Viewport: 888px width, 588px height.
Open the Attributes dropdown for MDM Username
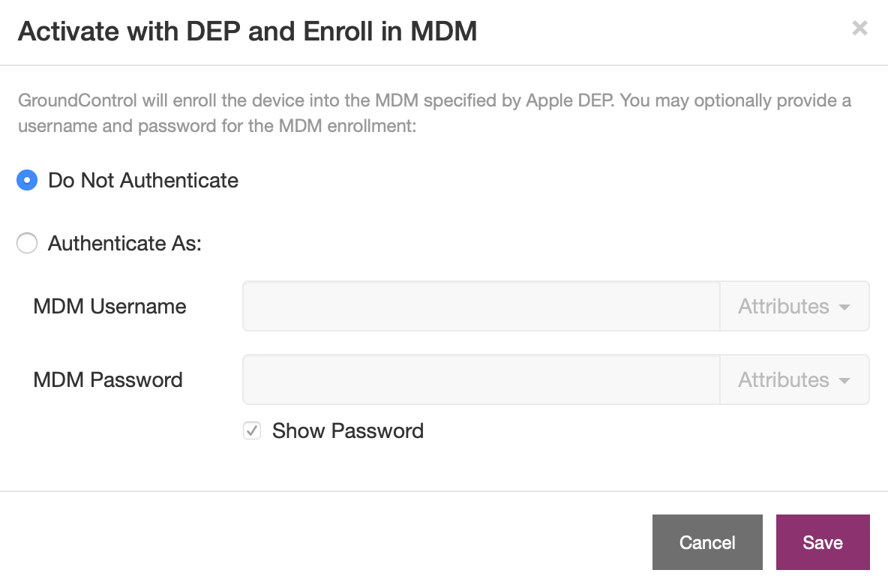794,306
